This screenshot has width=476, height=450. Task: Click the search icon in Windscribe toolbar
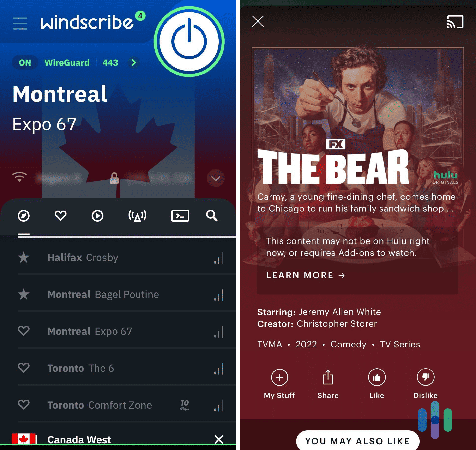coord(212,216)
